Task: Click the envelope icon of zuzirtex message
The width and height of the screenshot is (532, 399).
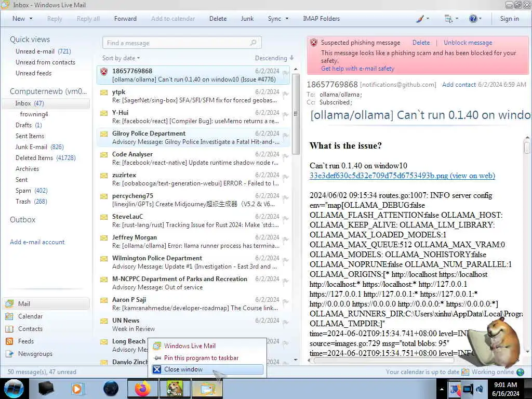Action: tap(104, 176)
